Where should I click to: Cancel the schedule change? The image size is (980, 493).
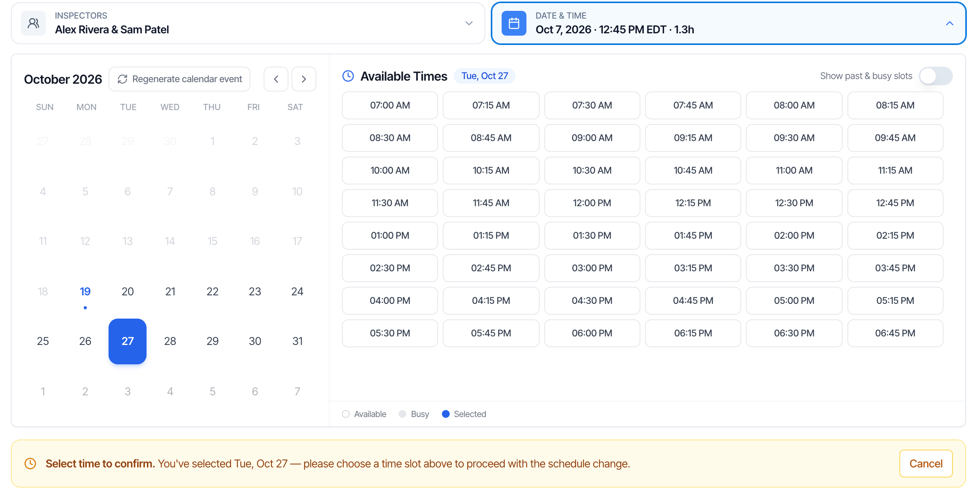926,464
